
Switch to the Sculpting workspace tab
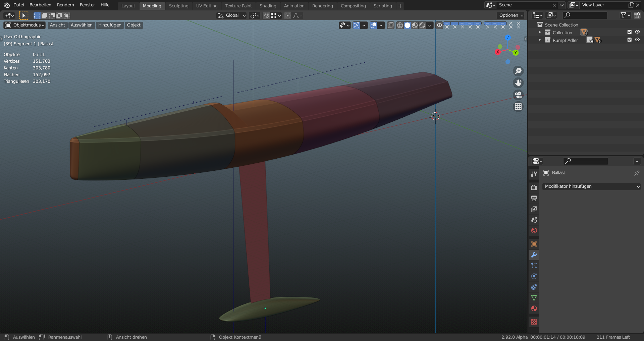(178, 6)
